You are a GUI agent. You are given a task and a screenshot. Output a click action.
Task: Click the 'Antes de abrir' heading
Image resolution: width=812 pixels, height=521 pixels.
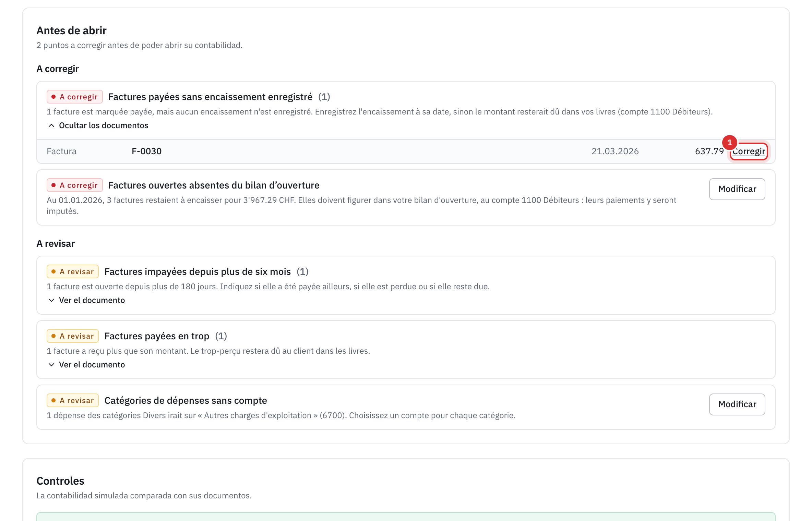pos(71,31)
